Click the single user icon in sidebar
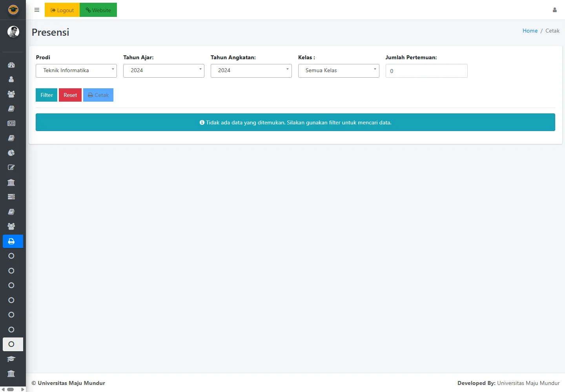 click(11, 79)
